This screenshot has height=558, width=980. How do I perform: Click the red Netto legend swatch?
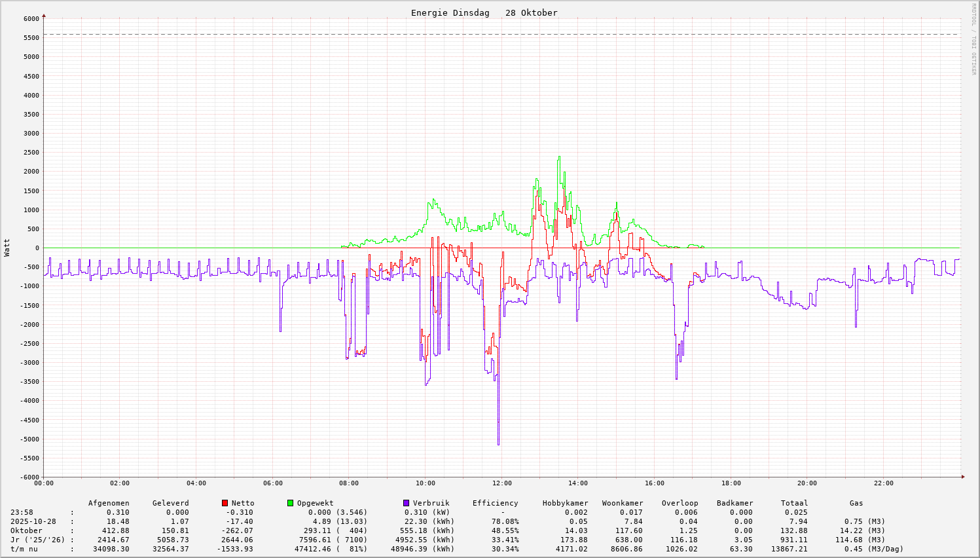225,503
